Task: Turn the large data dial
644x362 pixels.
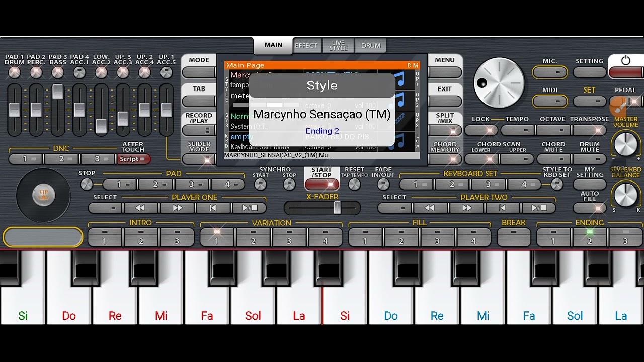Action: (x=499, y=83)
